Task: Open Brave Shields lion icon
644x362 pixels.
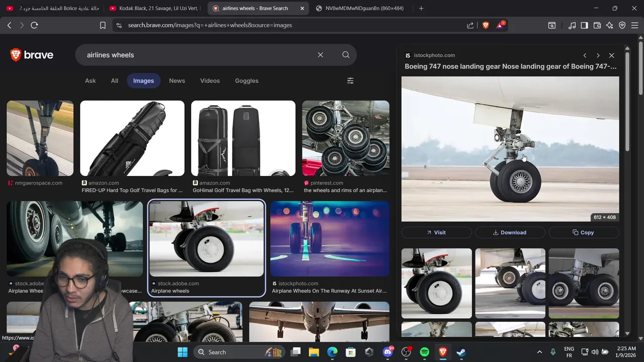Action: pyautogui.click(x=486, y=25)
